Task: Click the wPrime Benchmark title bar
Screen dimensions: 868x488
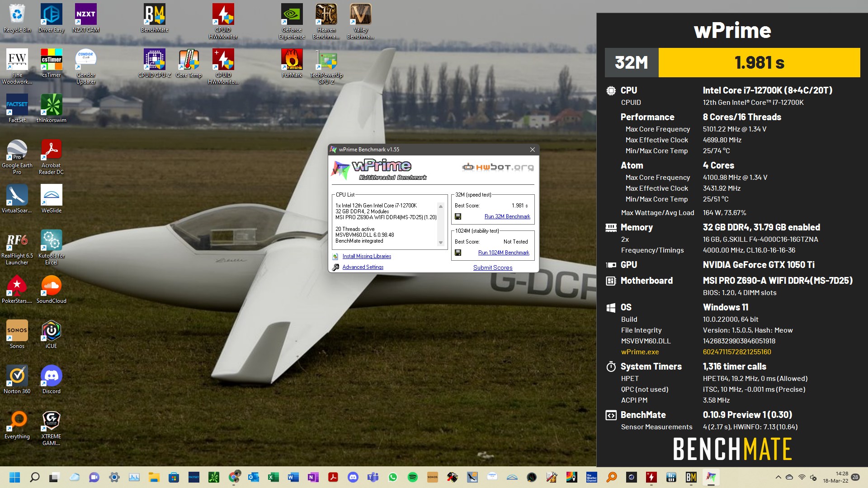Action: coord(427,150)
